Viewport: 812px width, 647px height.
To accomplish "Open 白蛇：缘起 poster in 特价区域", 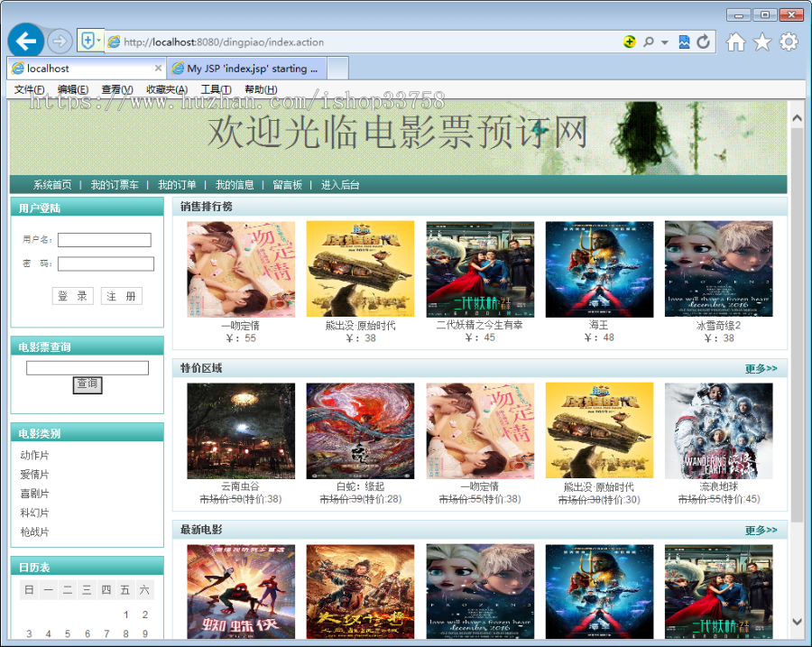I will (x=360, y=431).
